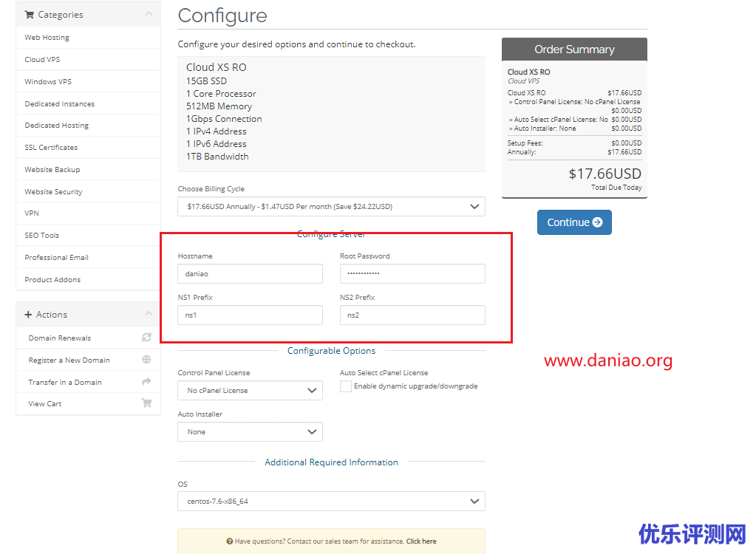Click into the Hostname field
The height and width of the screenshot is (554, 756).
tap(250, 274)
